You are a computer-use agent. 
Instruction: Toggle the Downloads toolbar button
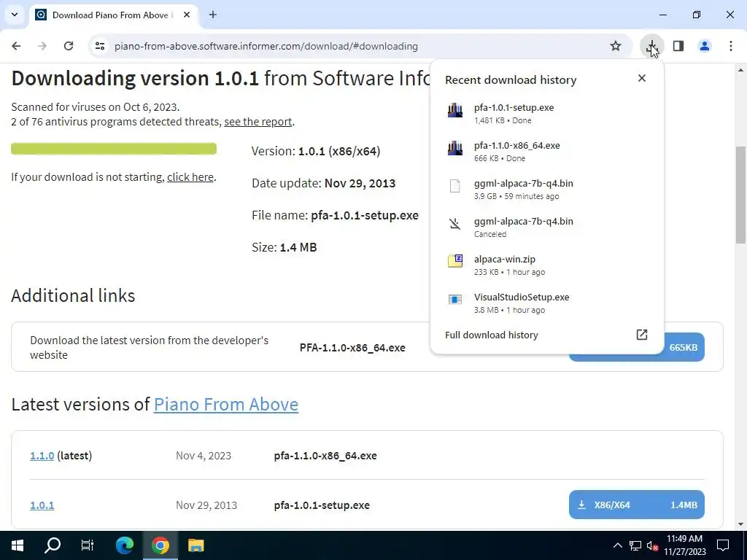coord(651,46)
